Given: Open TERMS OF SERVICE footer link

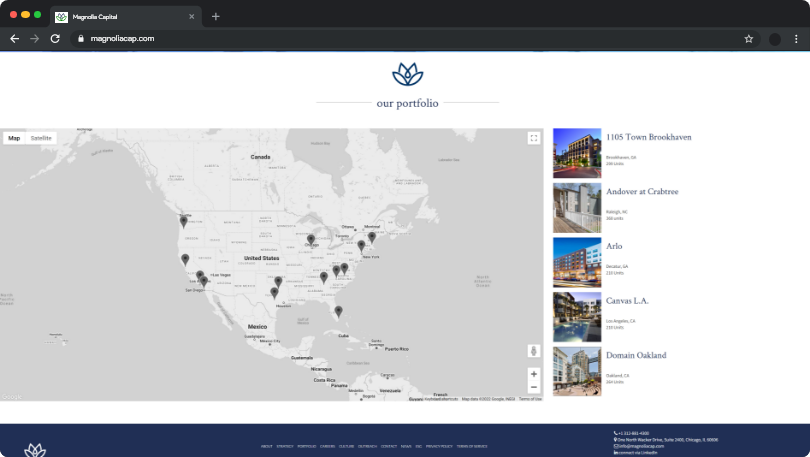Looking at the screenshot, I should pos(472,446).
